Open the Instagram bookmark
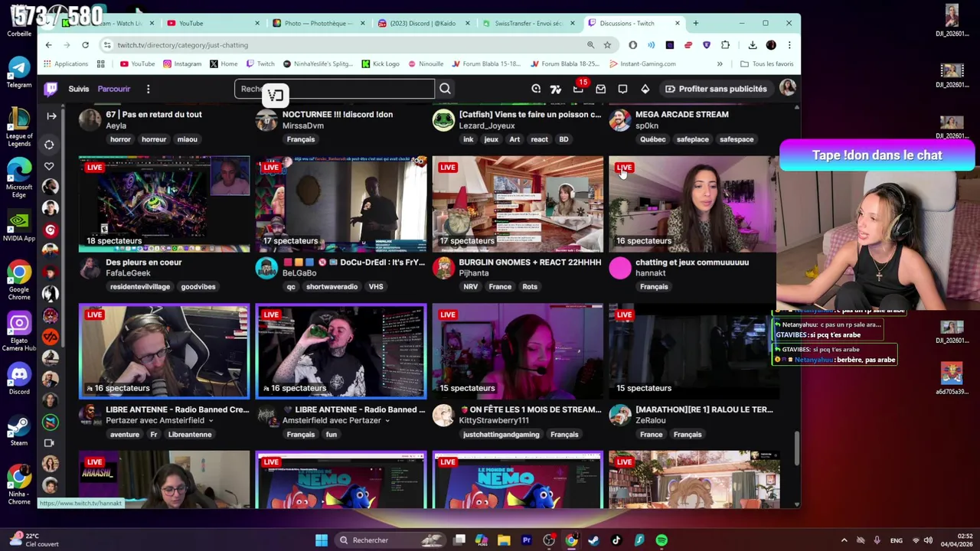 (x=182, y=64)
